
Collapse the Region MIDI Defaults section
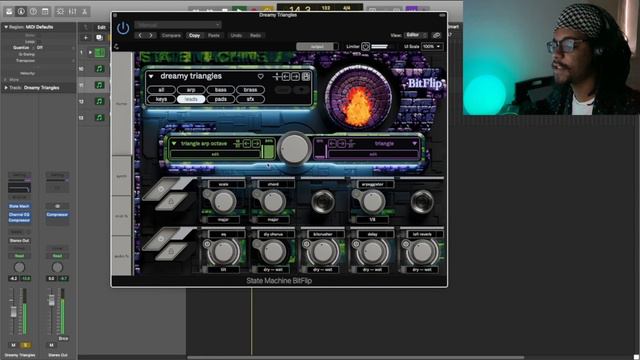(x=6, y=27)
